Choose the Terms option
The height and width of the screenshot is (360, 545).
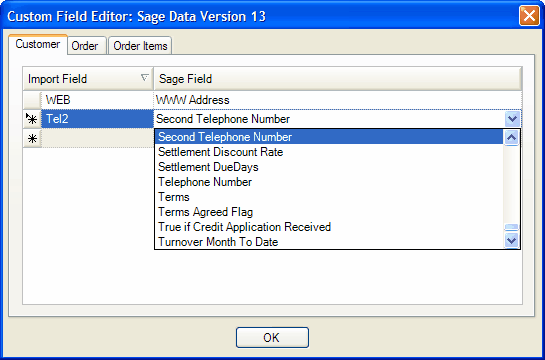(x=329, y=197)
